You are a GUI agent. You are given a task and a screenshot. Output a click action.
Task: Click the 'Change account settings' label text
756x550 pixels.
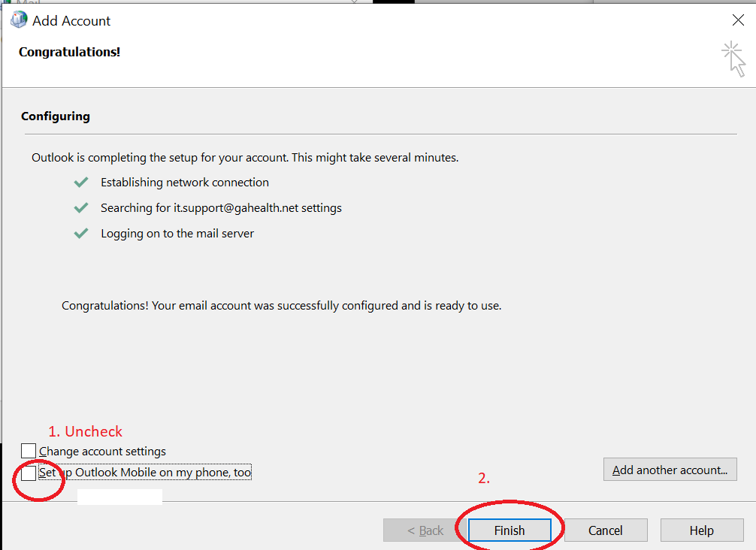click(x=102, y=451)
